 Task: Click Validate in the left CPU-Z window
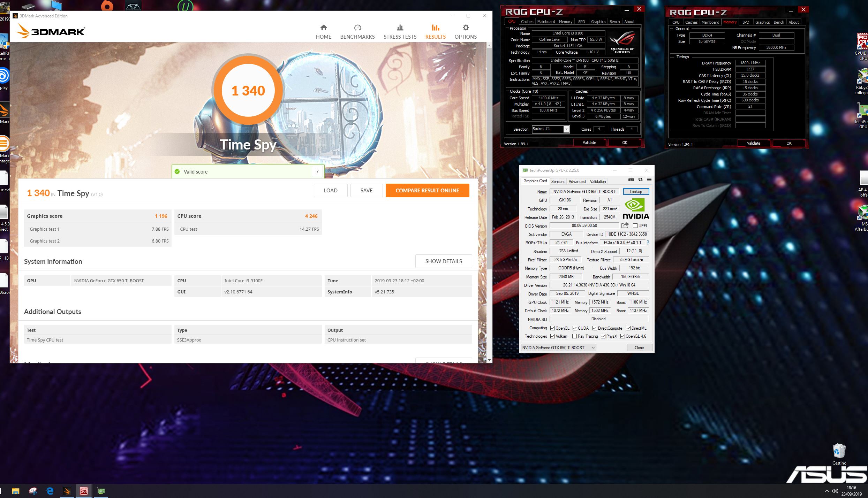pyautogui.click(x=589, y=143)
